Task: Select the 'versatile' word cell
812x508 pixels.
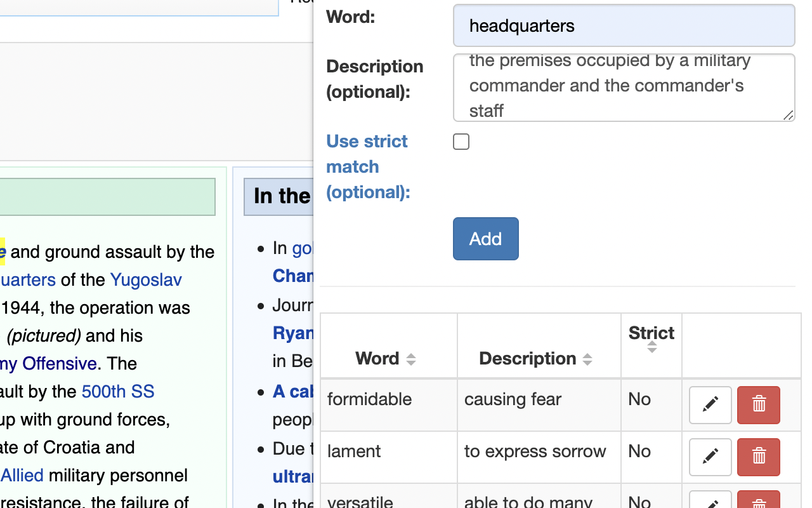Action: click(x=389, y=496)
